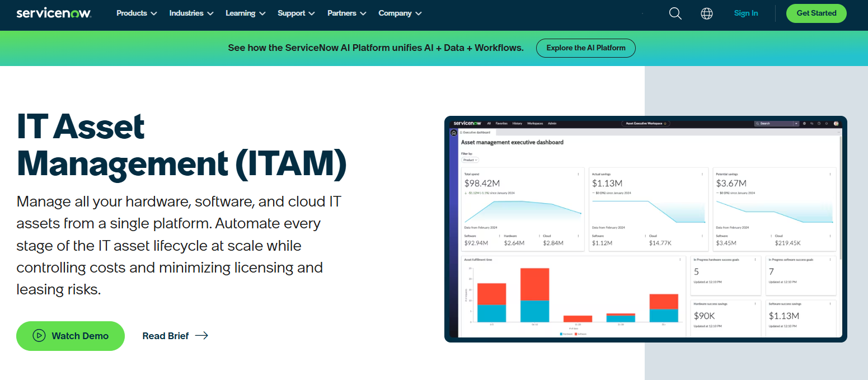Viewport: 868px width, 380px height.
Task: Click the $98.42M total spend value
Action: click(x=482, y=183)
